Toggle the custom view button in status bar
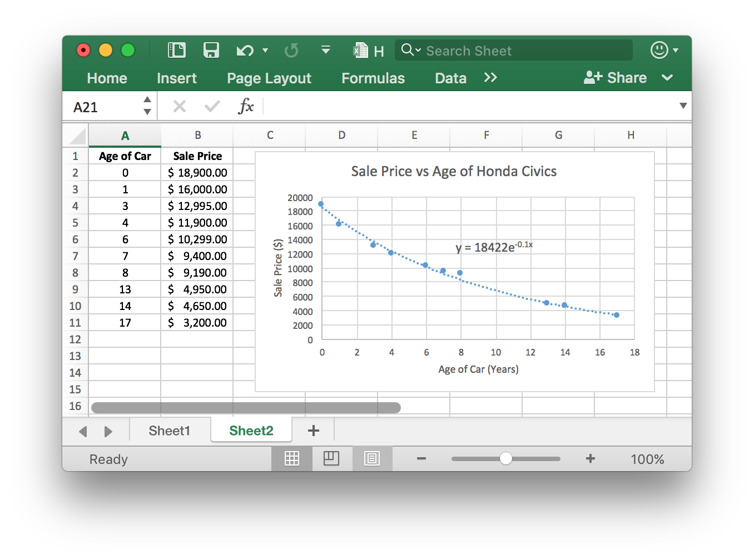 point(372,459)
